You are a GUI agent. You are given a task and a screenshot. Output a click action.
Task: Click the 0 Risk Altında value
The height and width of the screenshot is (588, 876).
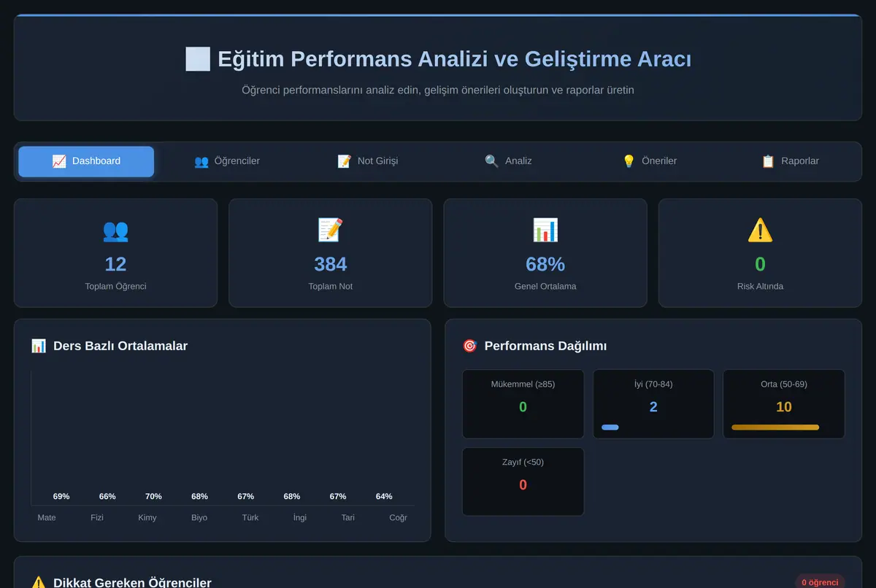coord(760,264)
